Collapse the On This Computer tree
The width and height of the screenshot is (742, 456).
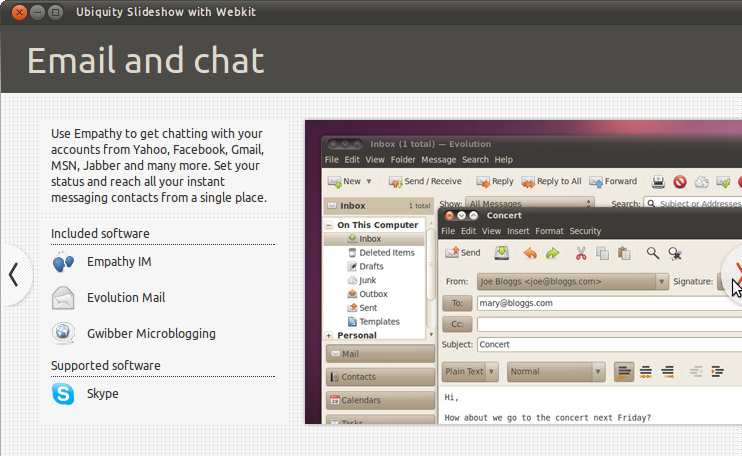pyautogui.click(x=330, y=225)
